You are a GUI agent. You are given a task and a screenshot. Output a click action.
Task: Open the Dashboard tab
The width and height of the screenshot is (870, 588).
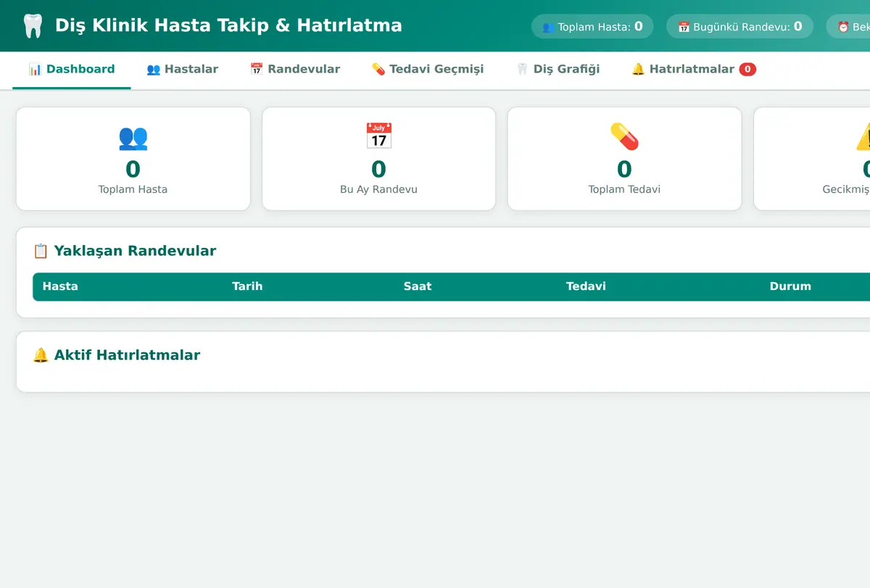point(72,70)
